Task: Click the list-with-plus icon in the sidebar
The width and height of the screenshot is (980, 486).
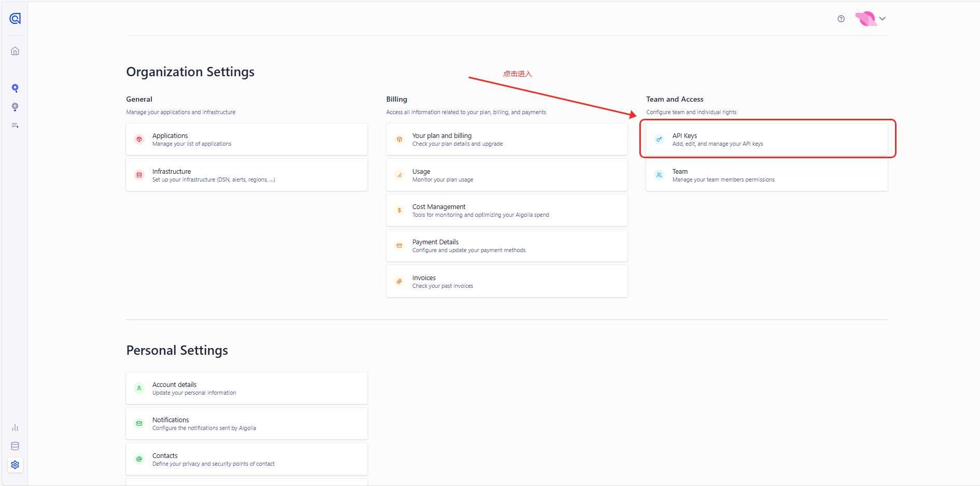Action: click(x=15, y=126)
